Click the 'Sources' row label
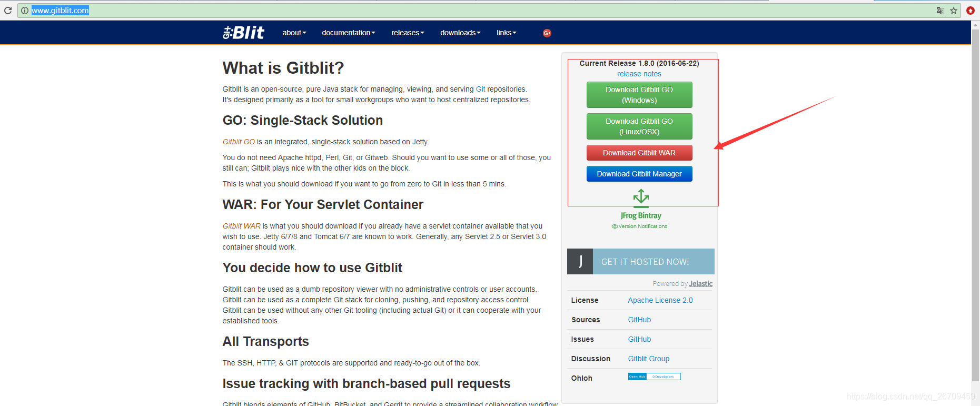The height and width of the screenshot is (406, 980). tap(586, 320)
